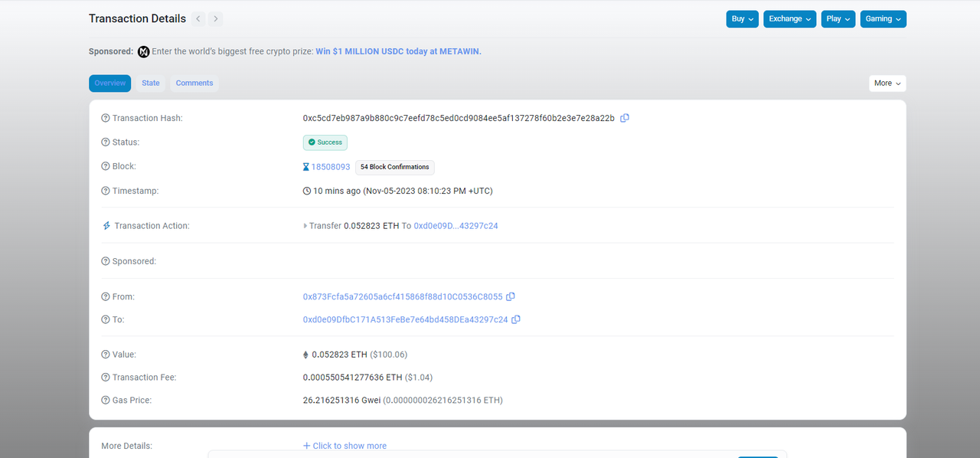The width and height of the screenshot is (980, 458).
Task: Click help icon beside To
Action: (106, 319)
